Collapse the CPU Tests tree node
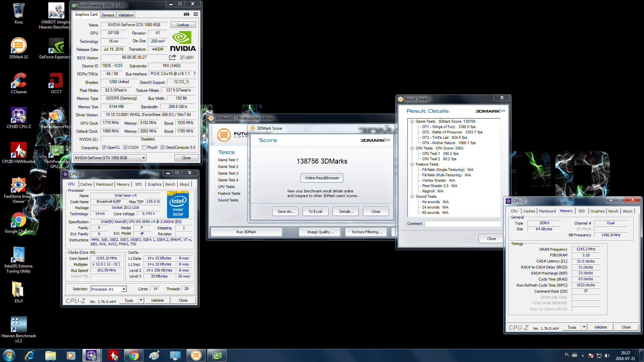This screenshot has height=362, width=644. (412, 148)
